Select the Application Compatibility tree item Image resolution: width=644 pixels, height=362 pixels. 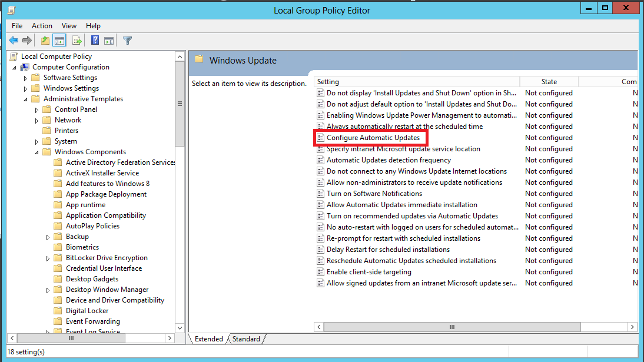[106, 215]
